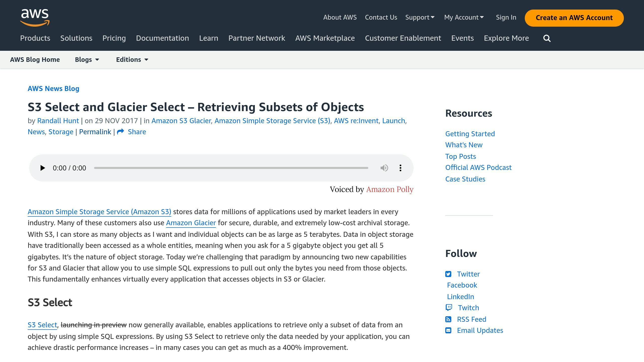Click the Twitter icon in Follow section
This screenshot has width=644, height=362.
pyautogui.click(x=448, y=274)
